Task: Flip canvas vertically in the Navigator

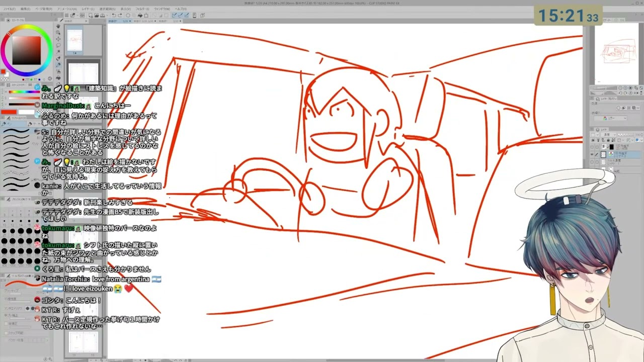Action: tap(641, 93)
